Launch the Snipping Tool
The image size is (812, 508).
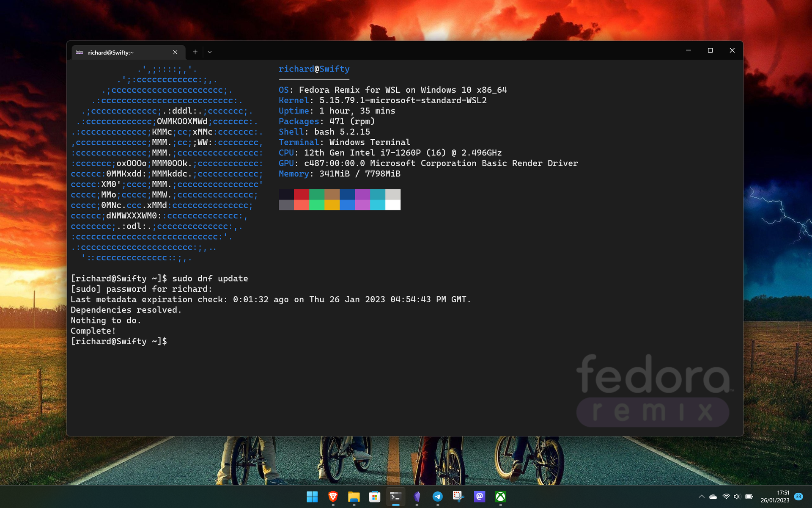(458, 497)
